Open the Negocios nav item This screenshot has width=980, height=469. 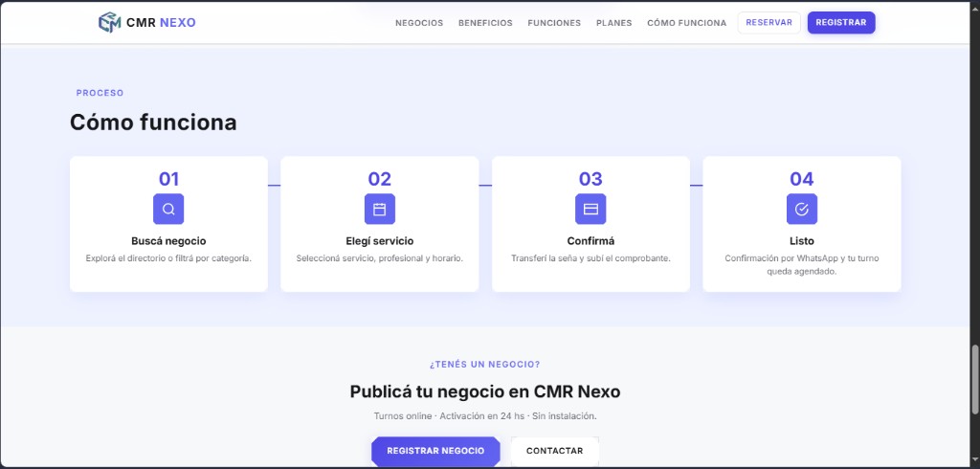(x=419, y=23)
